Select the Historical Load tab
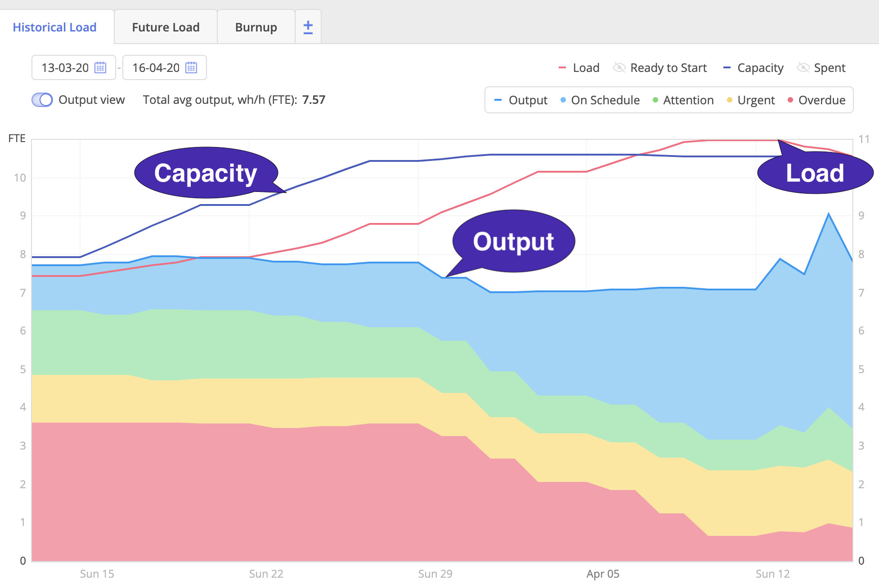 54,27
